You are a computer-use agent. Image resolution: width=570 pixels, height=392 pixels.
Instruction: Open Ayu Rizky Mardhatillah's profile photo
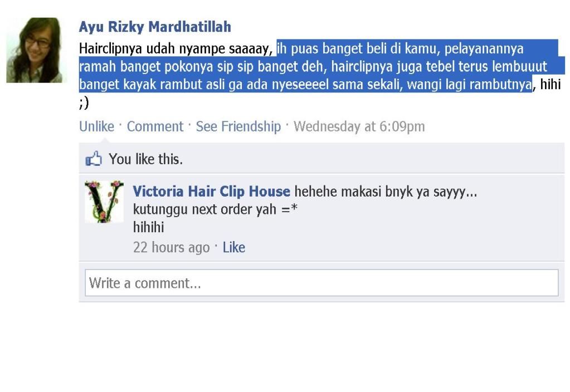coord(34,50)
